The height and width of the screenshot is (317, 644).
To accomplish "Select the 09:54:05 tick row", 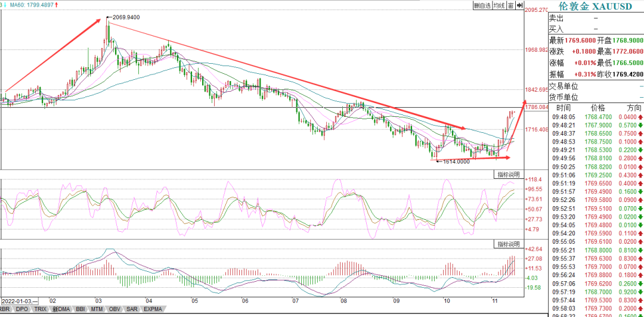I will (596, 225).
